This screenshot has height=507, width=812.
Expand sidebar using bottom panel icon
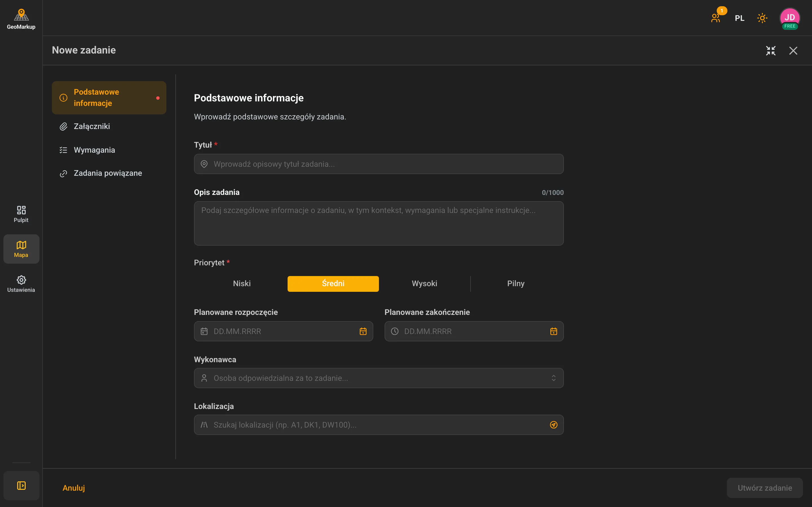coord(21,486)
